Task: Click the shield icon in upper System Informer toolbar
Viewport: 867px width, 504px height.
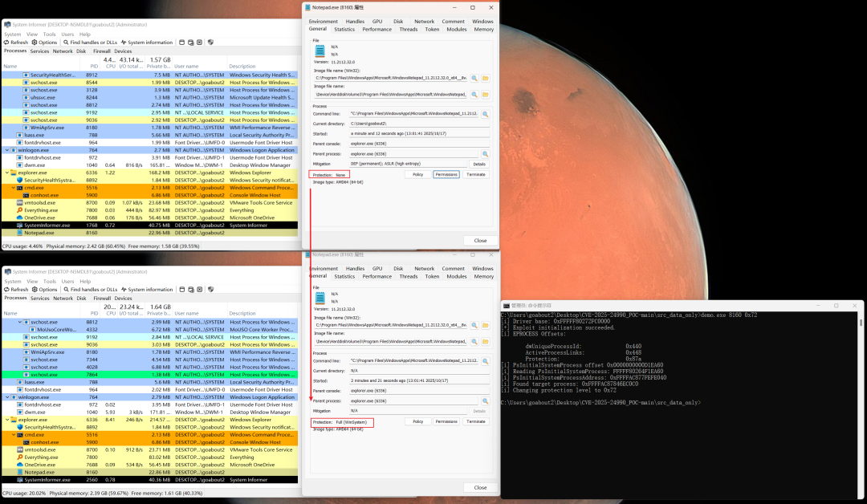Action: click(x=210, y=43)
